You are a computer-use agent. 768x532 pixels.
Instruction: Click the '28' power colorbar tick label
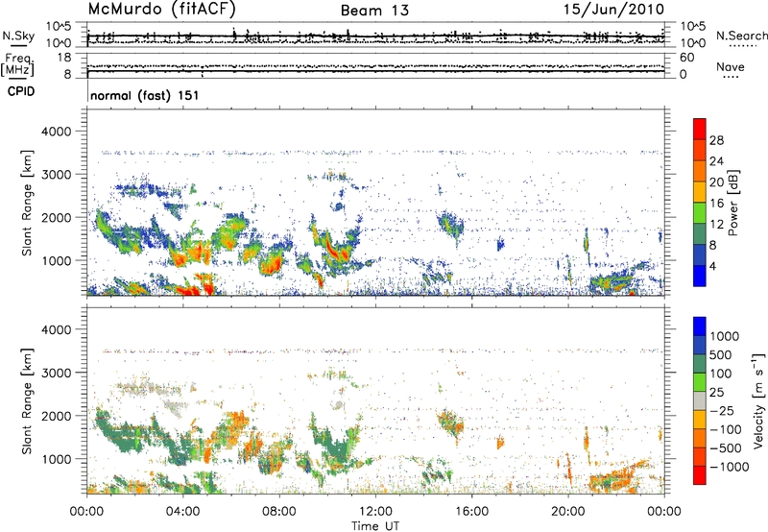(x=716, y=140)
